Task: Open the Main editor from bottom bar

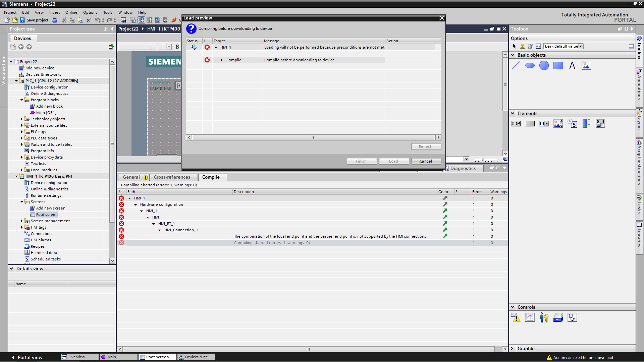Action: tap(119, 357)
